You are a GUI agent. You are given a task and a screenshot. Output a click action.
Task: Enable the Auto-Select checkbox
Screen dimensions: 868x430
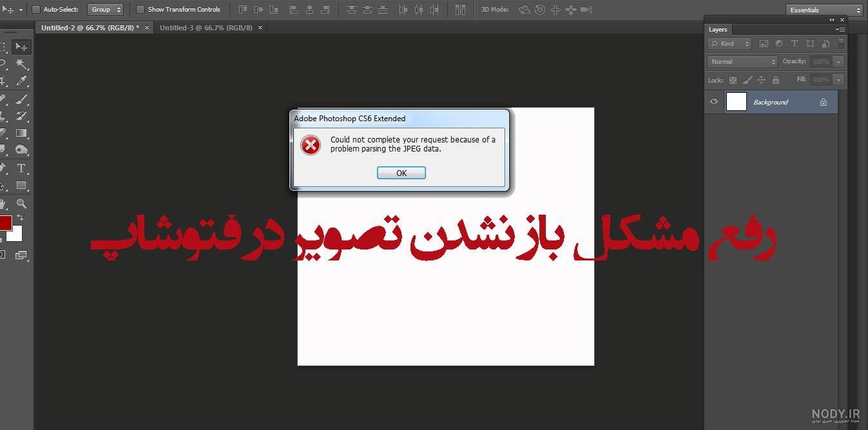click(36, 10)
